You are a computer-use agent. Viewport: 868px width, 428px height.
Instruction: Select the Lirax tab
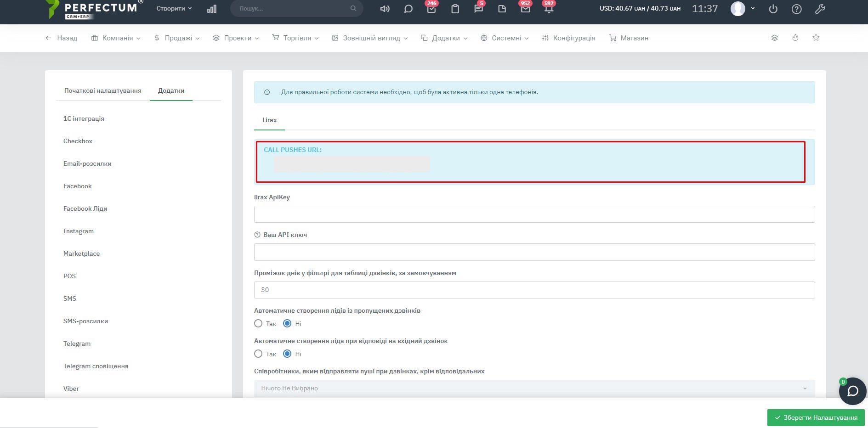coord(270,120)
